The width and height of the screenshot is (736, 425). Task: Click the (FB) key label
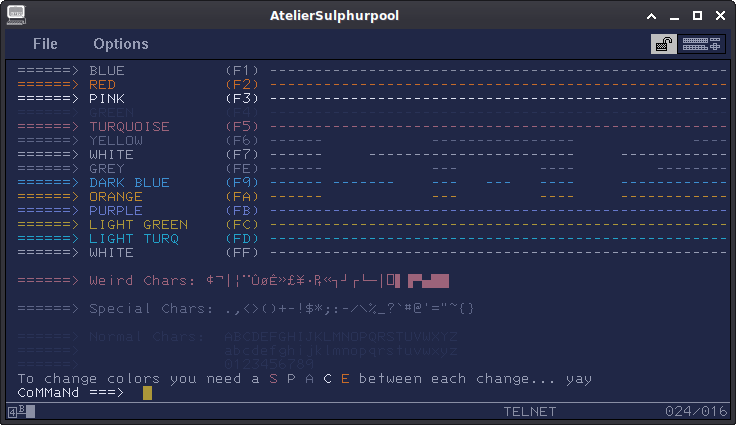click(242, 210)
